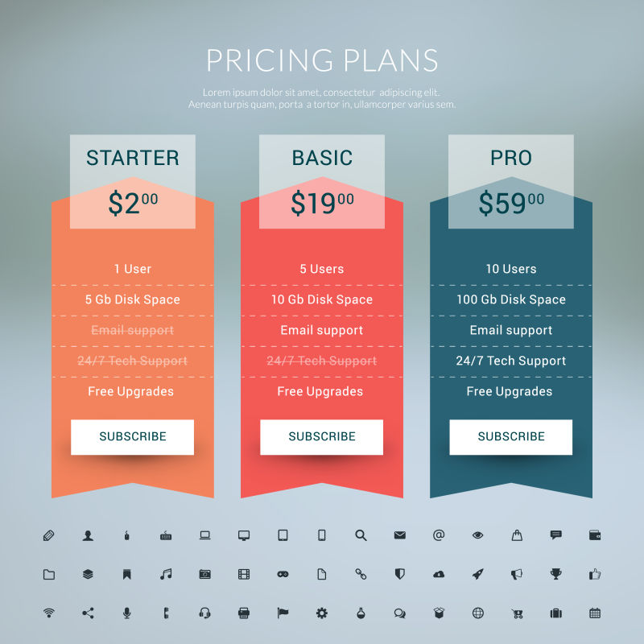
Task: Click the shopping cart icon
Action: 517,613
